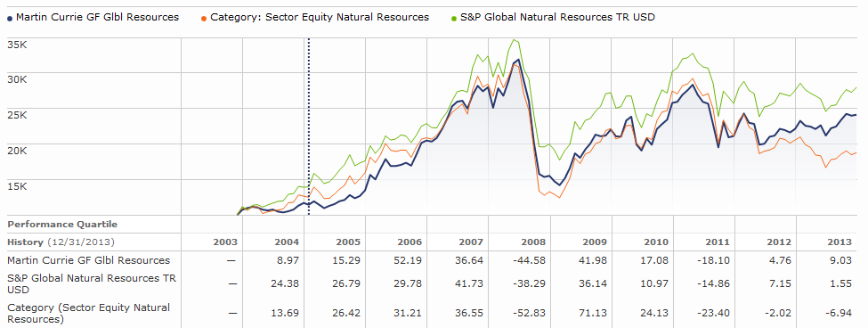Click the 30K y-axis label

coord(17,80)
